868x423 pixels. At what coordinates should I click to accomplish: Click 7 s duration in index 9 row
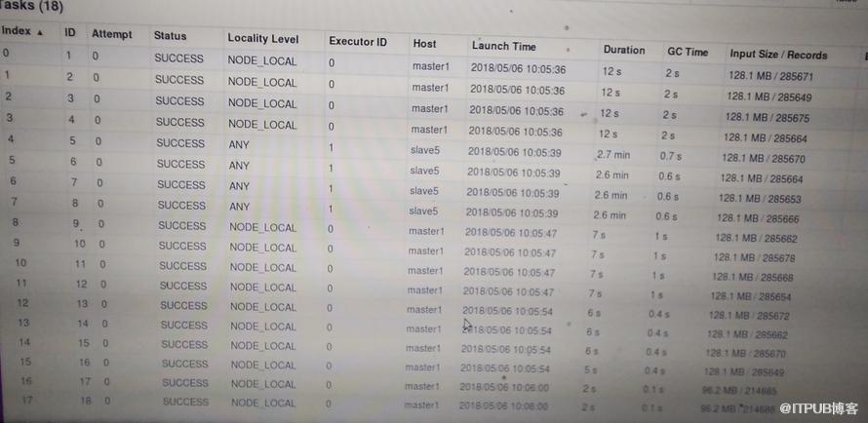pos(598,255)
